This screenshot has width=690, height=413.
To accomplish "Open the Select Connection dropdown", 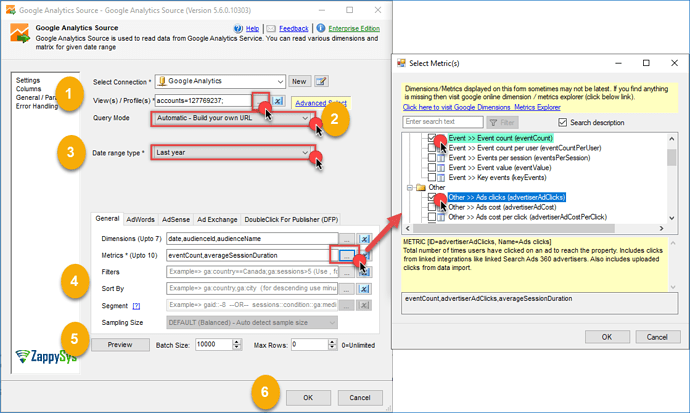I will (220, 81).
